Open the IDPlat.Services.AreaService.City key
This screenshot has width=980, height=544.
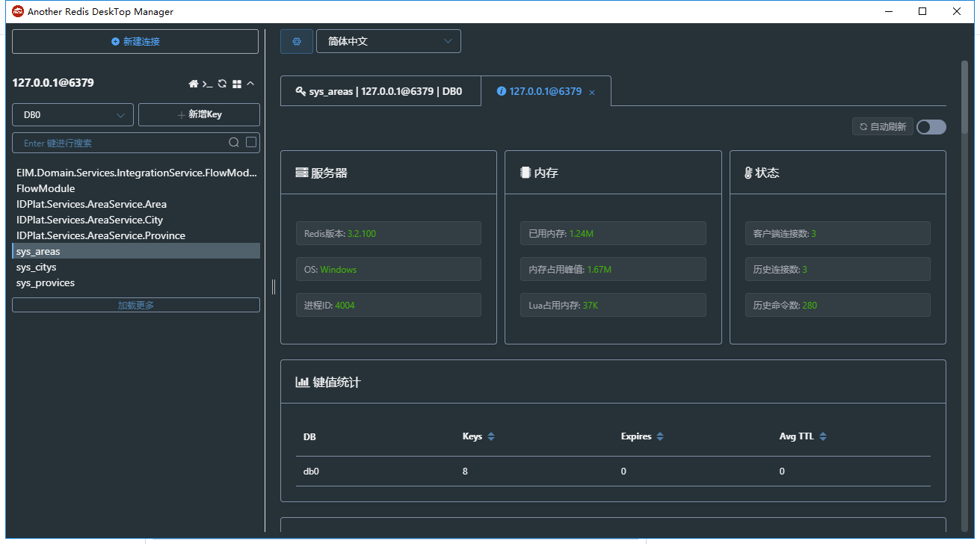tap(136, 220)
